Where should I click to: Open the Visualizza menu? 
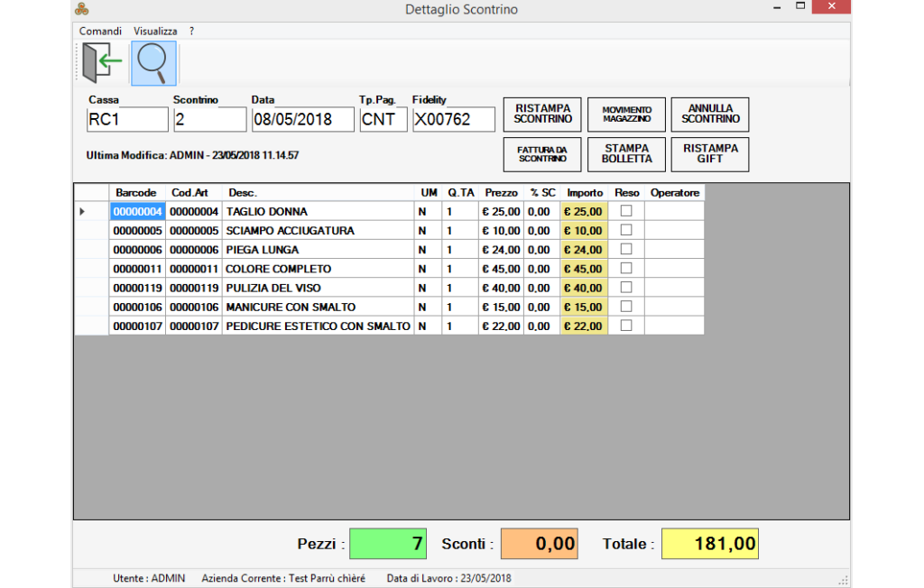click(x=155, y=31)
